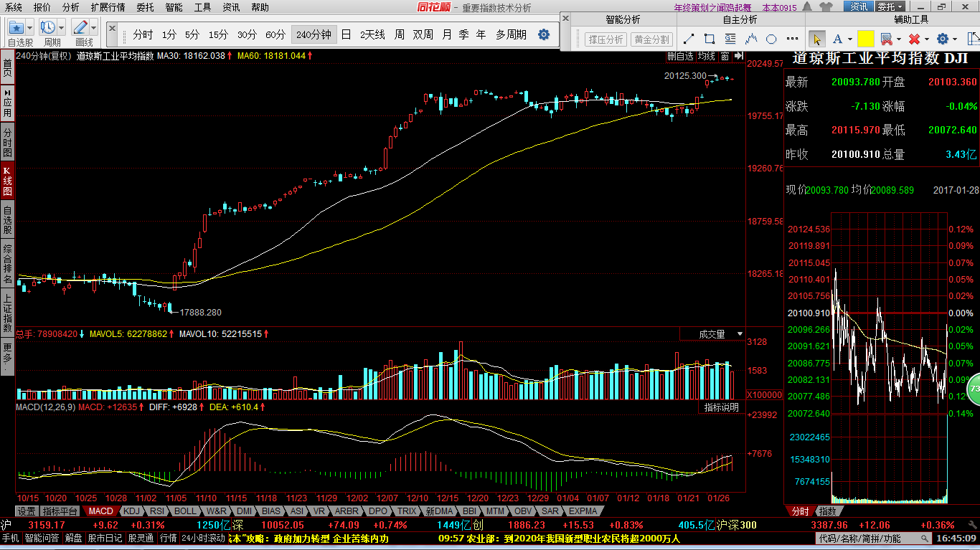This screenshot has height=550, width=980.
Task: Expand the 画线 dropdown arrow
Action: tap(93, 28)
